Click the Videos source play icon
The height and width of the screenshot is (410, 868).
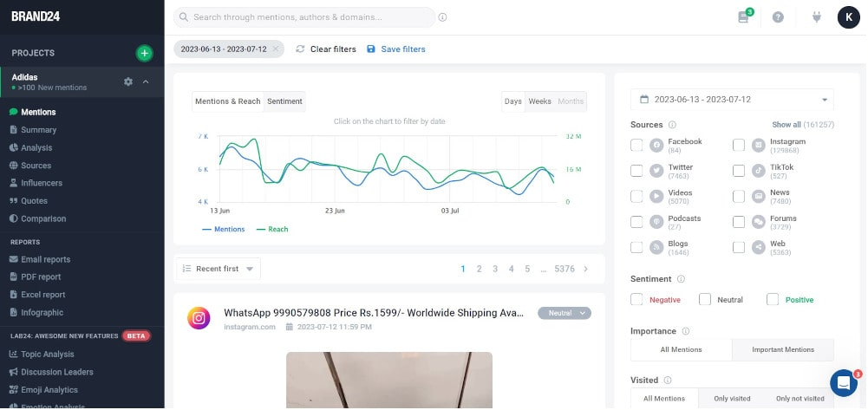click(x=656, y=196)
